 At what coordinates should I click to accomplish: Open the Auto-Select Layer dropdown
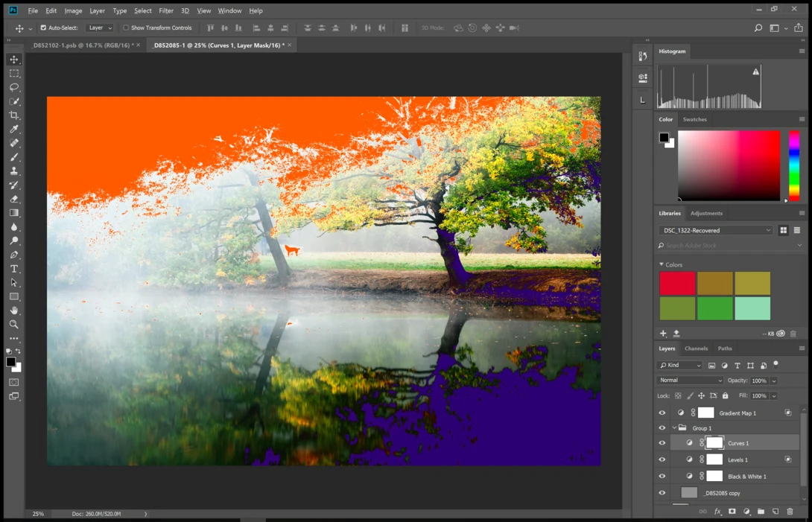[x=100, y=28]
